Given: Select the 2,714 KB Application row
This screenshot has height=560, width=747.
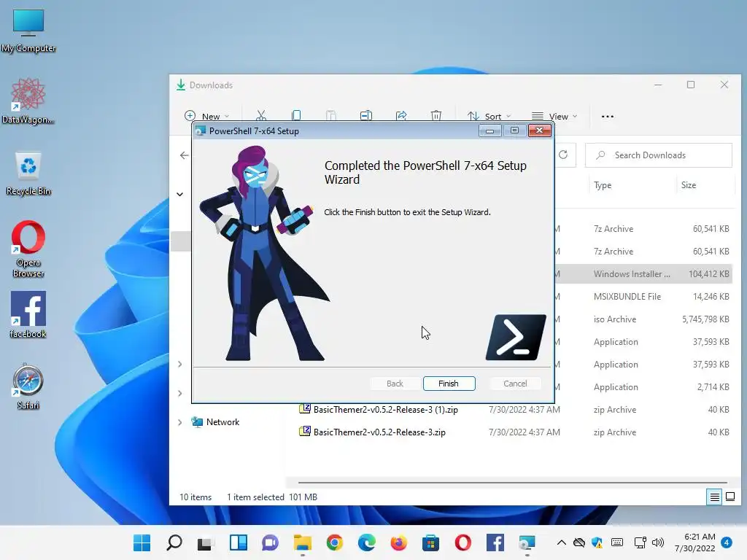Looking at the screenshot, I should (643, 387).
